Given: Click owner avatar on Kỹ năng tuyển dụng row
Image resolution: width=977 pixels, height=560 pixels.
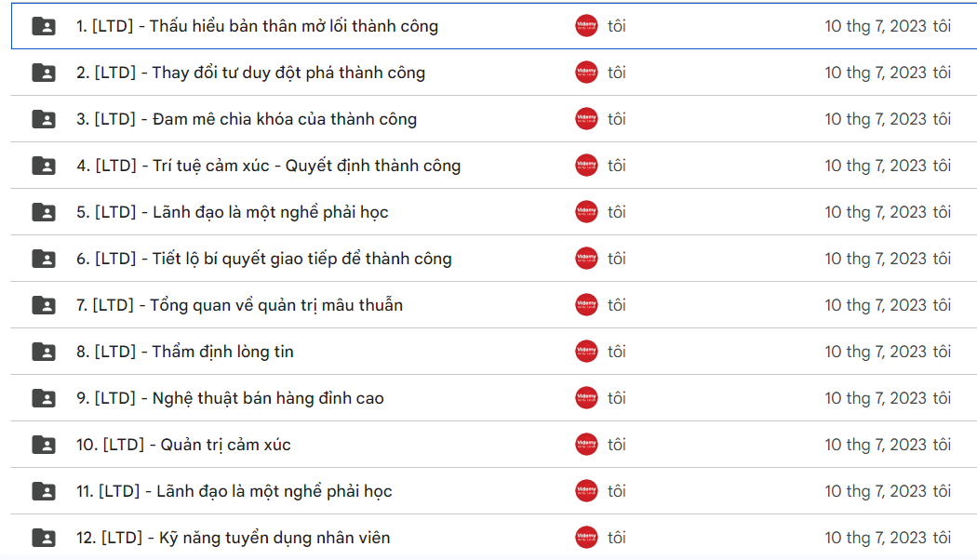Looking at the screenshot, I should tap(586, 538).
